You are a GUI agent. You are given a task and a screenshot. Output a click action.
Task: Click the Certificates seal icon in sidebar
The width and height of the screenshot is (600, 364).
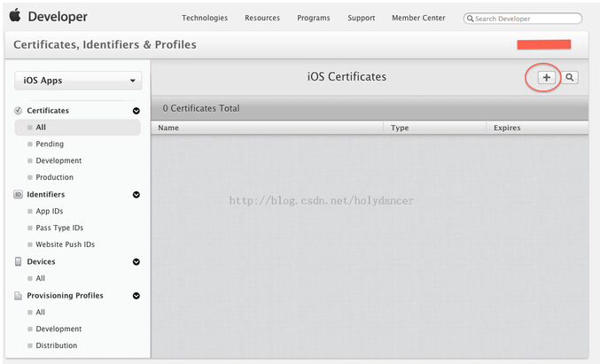coord(18,111)
